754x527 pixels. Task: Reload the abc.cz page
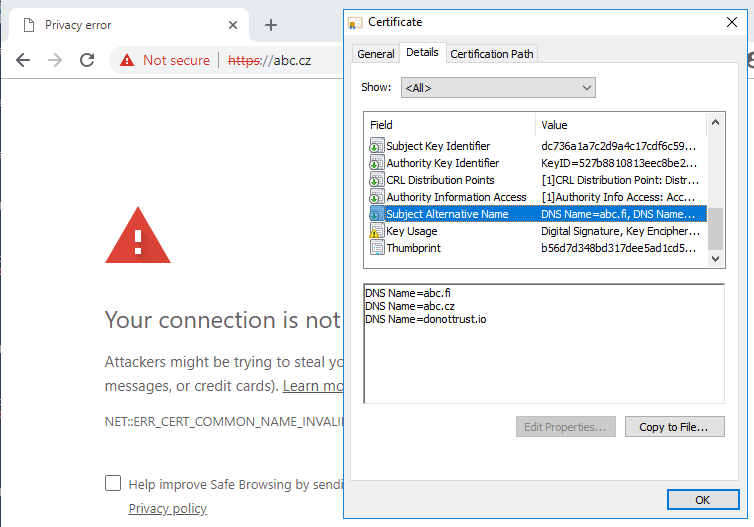click(87, 60)
